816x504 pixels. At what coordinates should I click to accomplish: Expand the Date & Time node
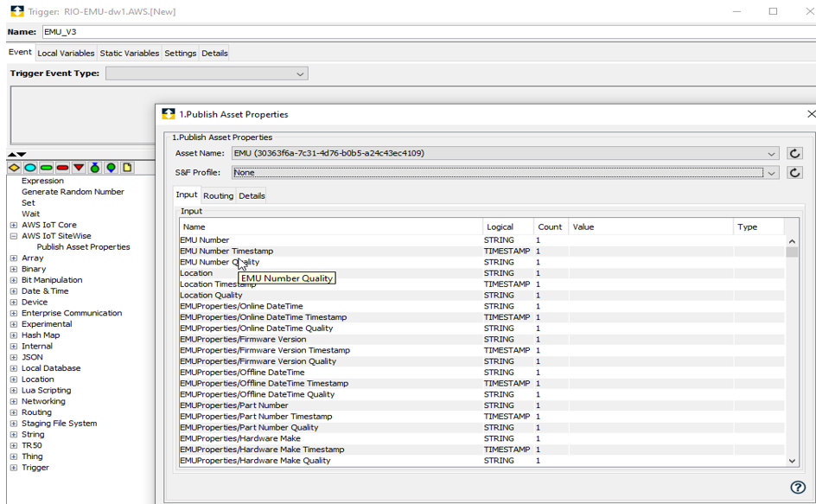14,291
